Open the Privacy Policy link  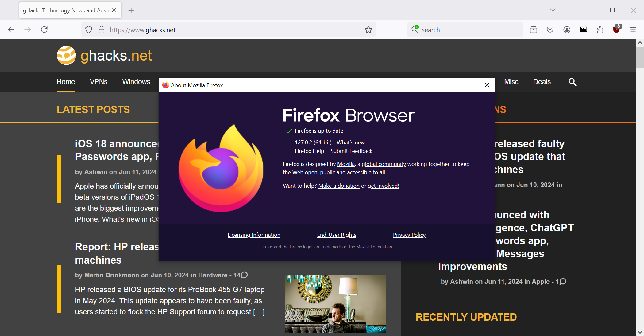pyautogui.click(x=409, y=235)
